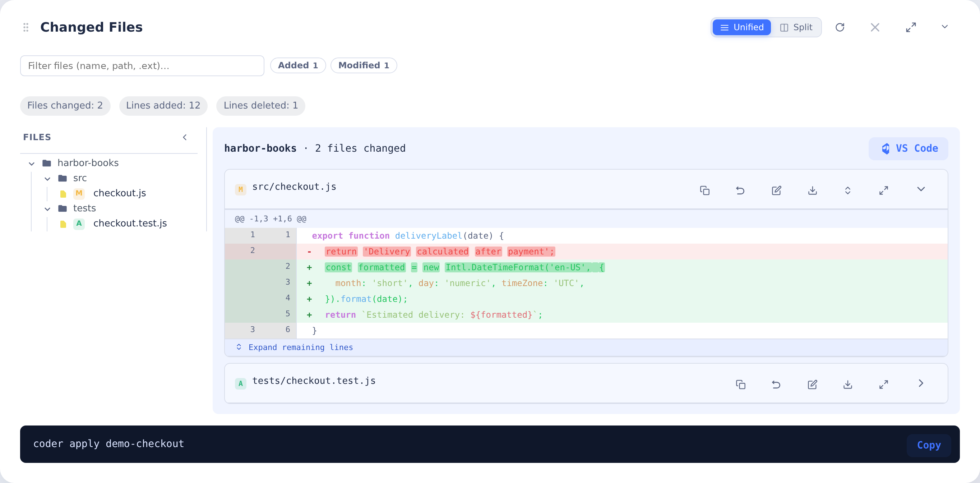Viewport: 980px width, 483px height.
Task: Revert changes in tests/checkout.test.js
Action: coord(776,384)
